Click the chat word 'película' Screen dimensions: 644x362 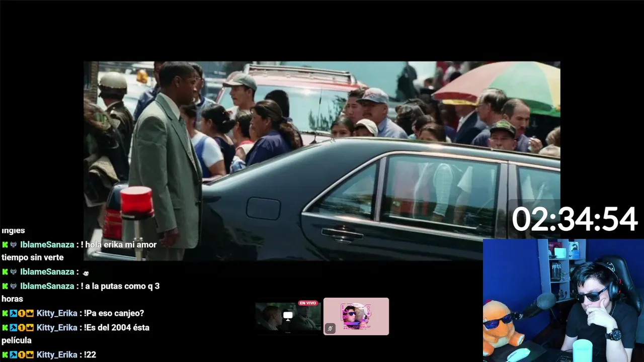click(17, 340)
